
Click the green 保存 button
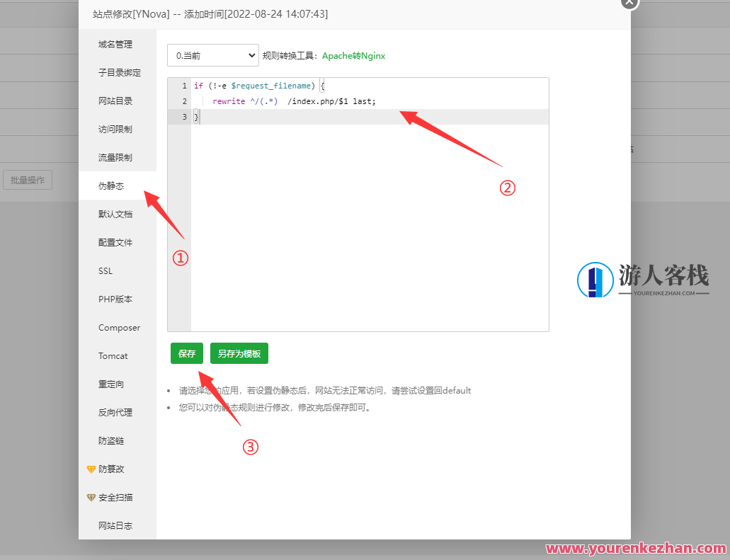point(186,353)
